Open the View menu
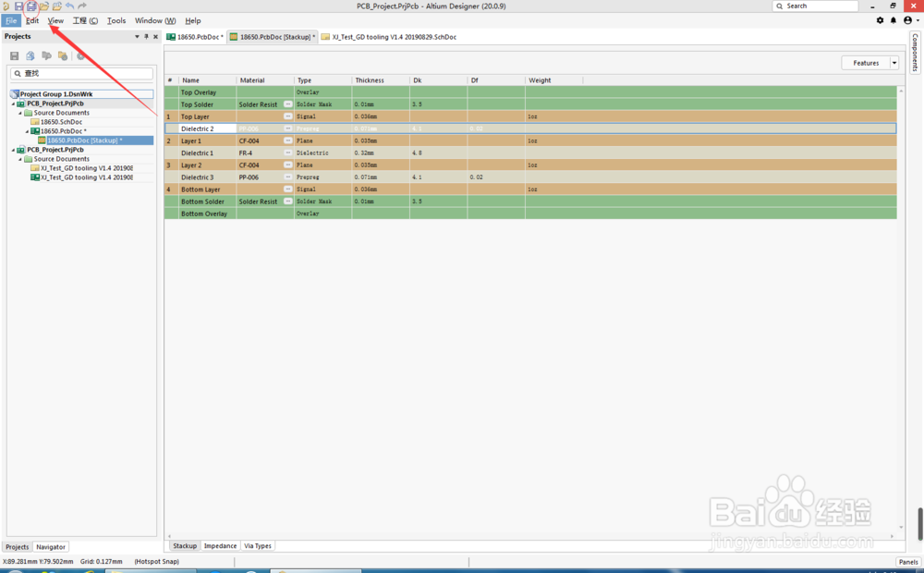 55,20
